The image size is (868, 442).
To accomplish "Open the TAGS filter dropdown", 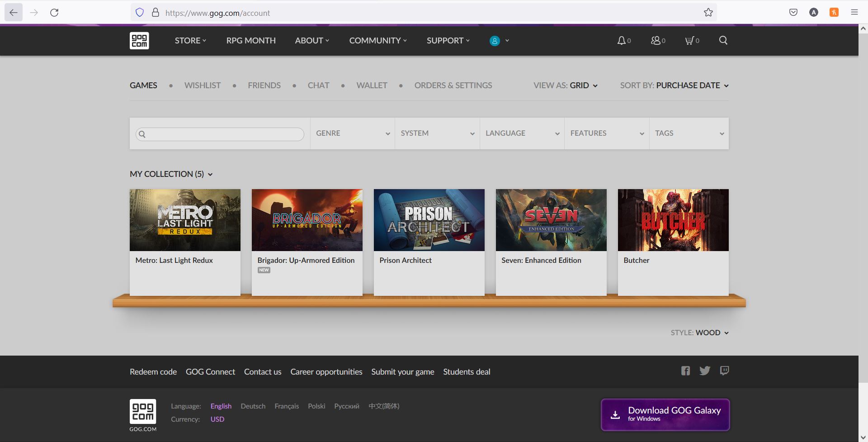I will tap(689, 133).
